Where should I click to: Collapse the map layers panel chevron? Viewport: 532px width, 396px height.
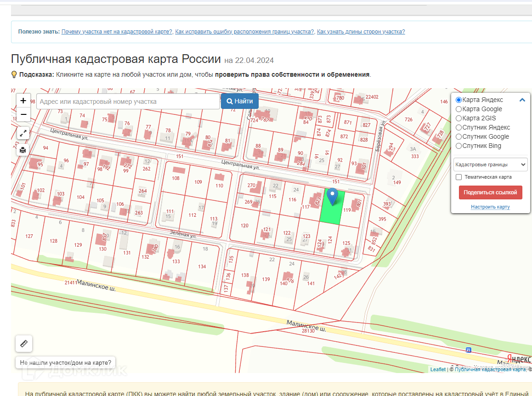click(x=522, y=100)
